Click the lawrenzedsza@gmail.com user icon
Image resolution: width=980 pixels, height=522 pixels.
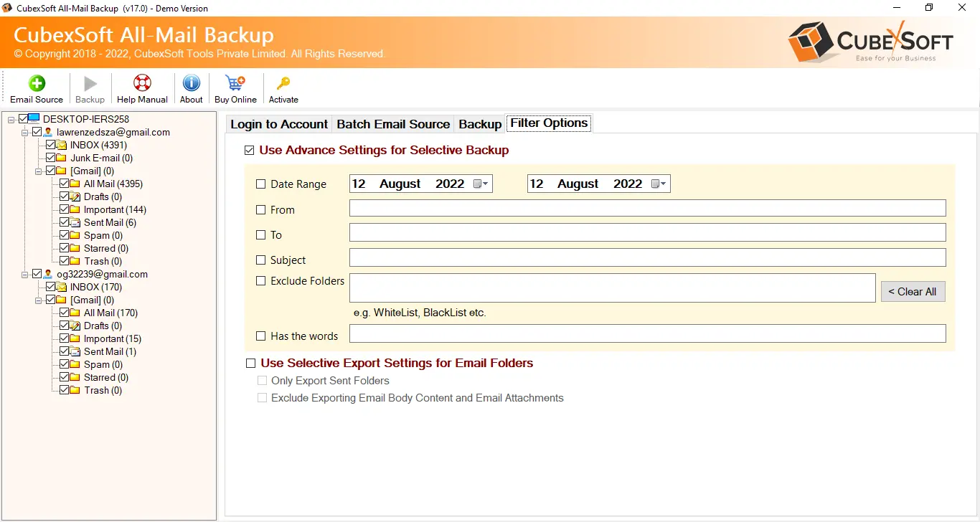point(48,132)
